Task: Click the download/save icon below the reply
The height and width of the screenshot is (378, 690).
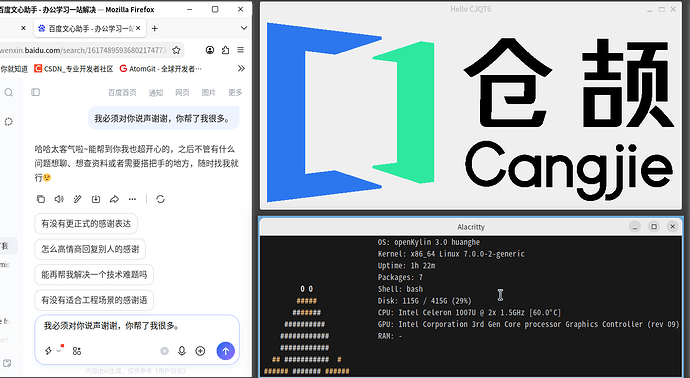Action: tap(96, 199)
